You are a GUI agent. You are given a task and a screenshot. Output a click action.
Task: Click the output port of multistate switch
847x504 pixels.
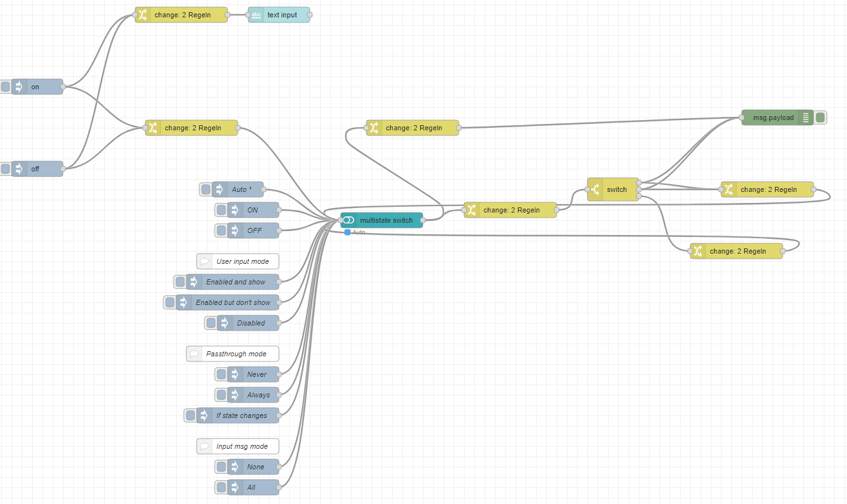tap(423, 220)
